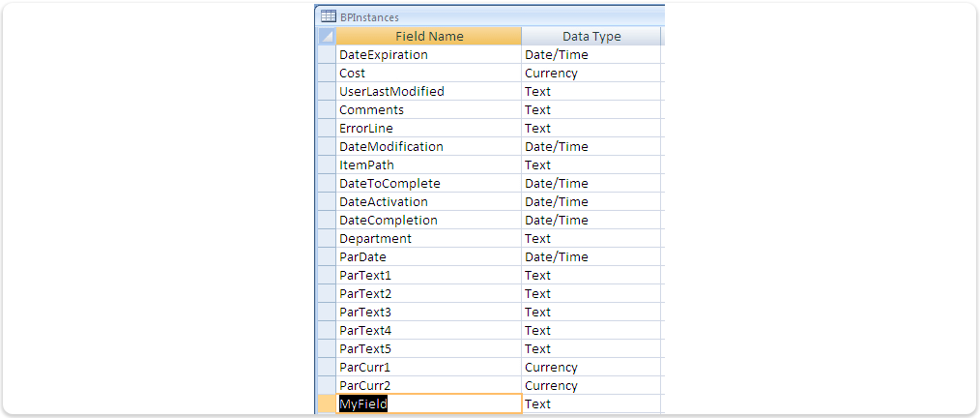Image resolution: width=980 pixels, height=418 pixels.
Task: Select the row selector beside ParCurr2
Action: tap(327, 386)
